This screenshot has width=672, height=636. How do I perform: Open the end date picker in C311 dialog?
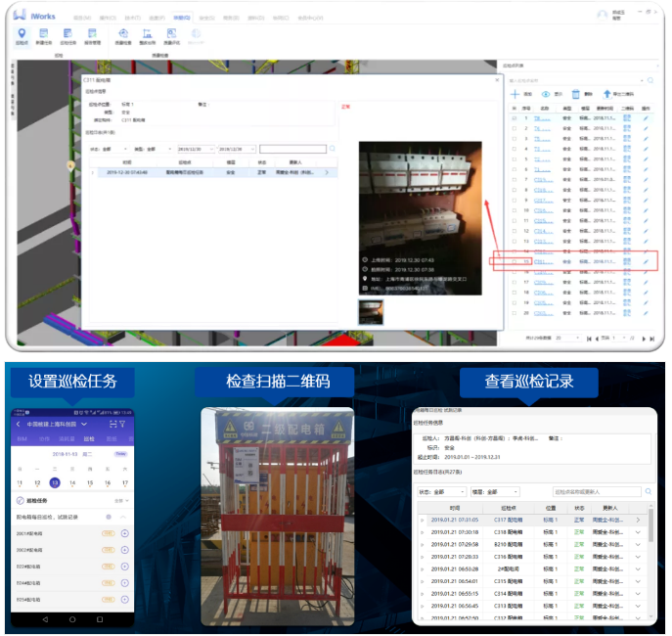[x=237, y=149]
